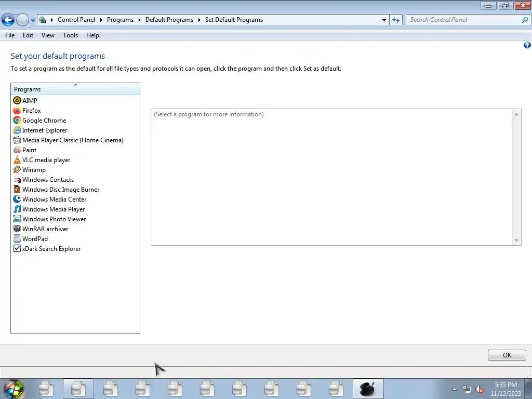Show hidden tray icons arrow
532x399 pixels.
click(x=454, y=390)
